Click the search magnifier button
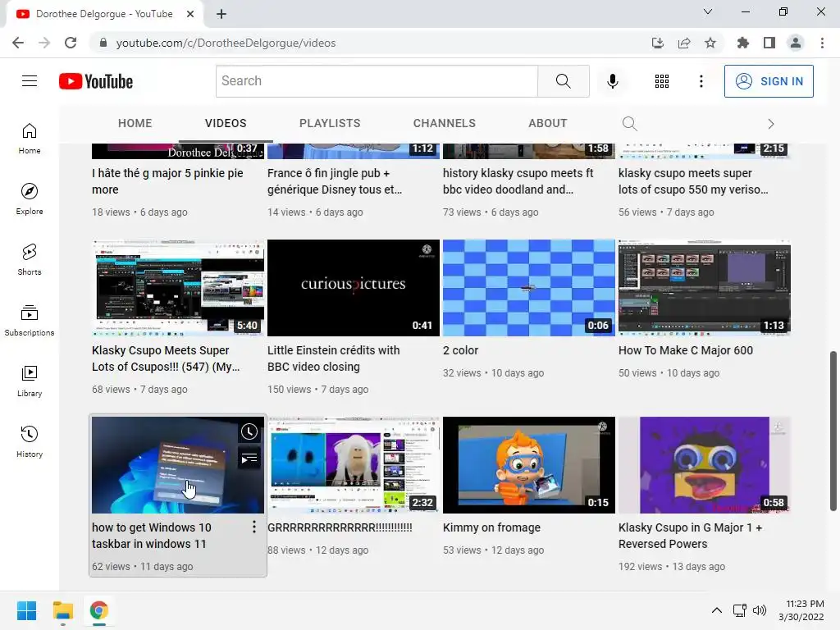Viewport: 840px width, 630px height. click(563, 81)
